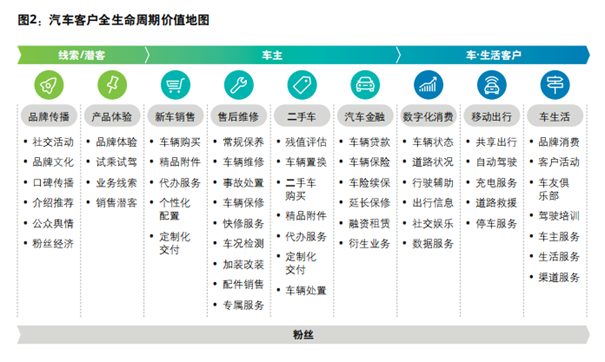Click the 线索/潜客 stage arrow header
The width and height of the screenshot is (605, 362).
click(82, 55)
